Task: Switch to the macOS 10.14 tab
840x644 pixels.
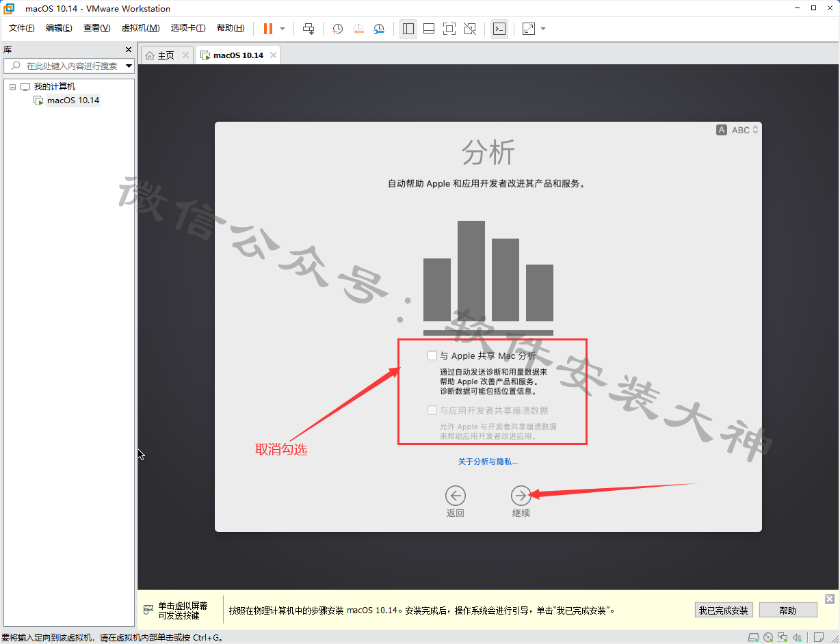Action: [x=238, y=55]
